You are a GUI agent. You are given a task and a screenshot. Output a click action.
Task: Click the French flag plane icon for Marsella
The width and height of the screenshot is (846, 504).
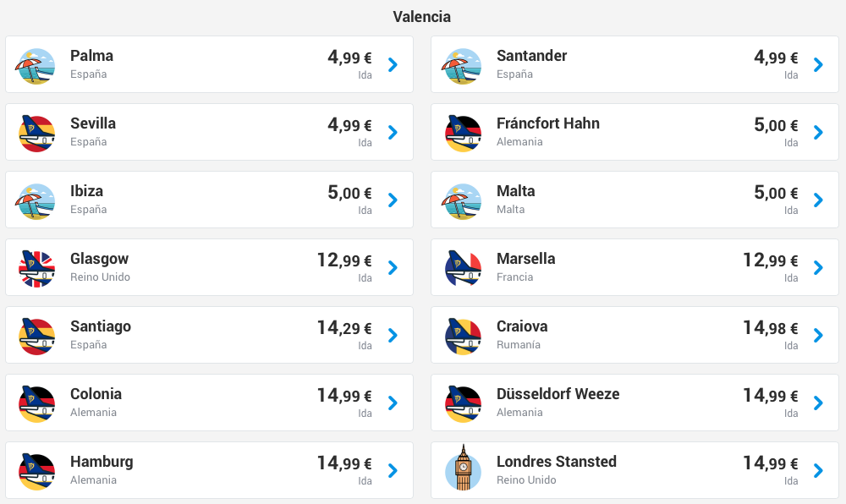[463, 268]
